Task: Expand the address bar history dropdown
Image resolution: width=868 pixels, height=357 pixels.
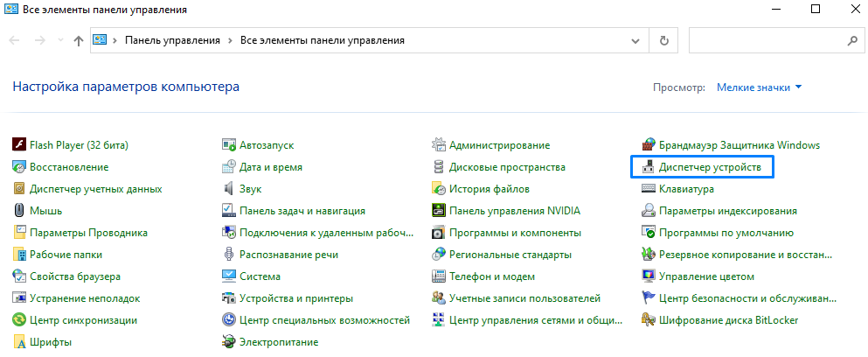Action: tap(635, 40)
